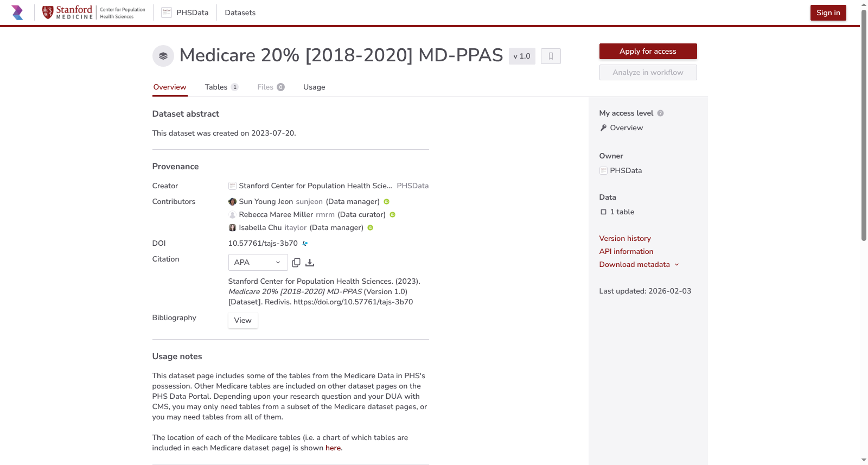Open the PHSData owner link in sidebar
The image size is (868, 465).
point(626,171)
